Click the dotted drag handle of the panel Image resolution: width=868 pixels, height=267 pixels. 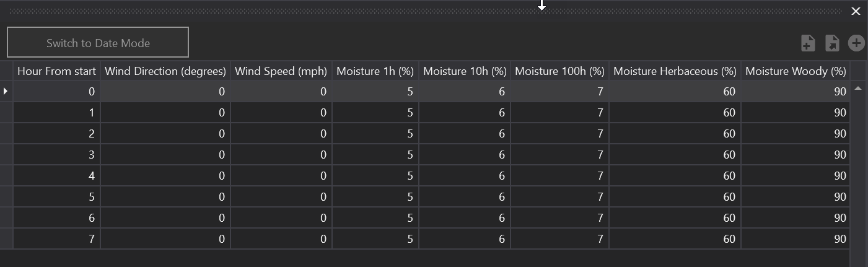pyautogui.click(x=372, y=11)
